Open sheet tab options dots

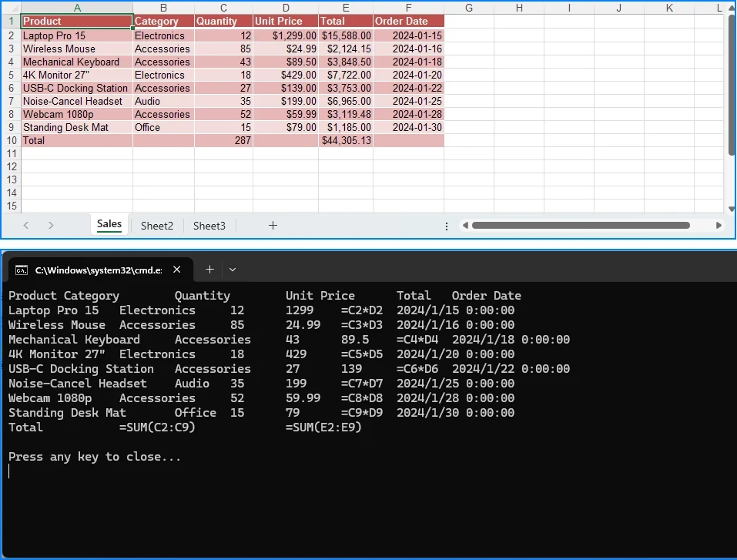coord(446,226)
